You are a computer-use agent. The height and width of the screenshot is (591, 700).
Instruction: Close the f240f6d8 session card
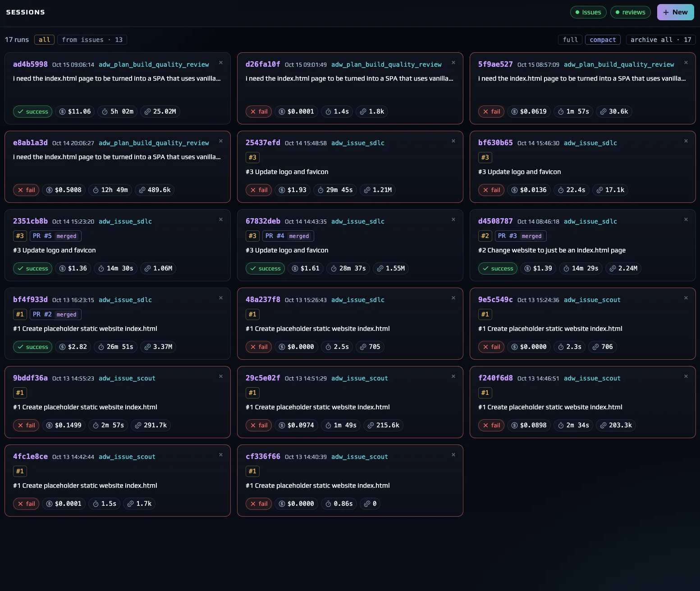click(686, 376)
